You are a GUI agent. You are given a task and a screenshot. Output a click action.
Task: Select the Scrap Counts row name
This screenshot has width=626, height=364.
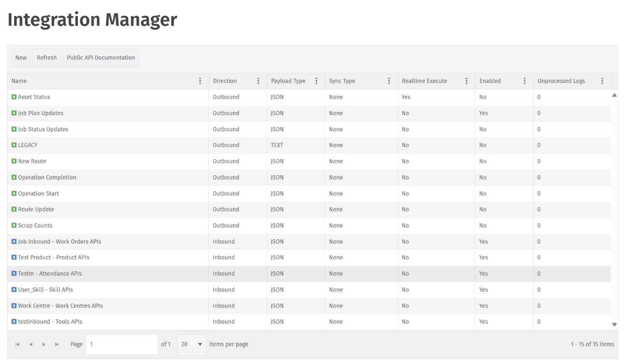35,225
